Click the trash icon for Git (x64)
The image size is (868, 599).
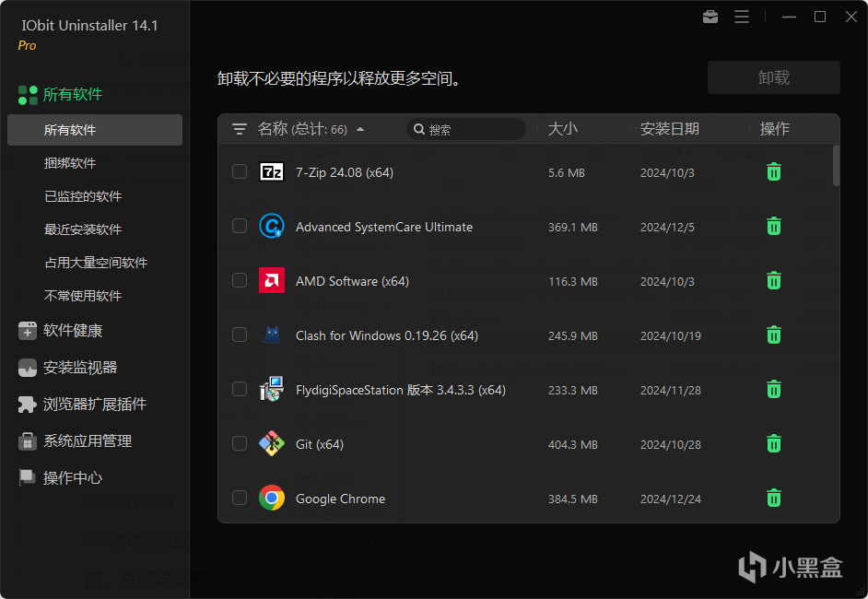point(774,443)
